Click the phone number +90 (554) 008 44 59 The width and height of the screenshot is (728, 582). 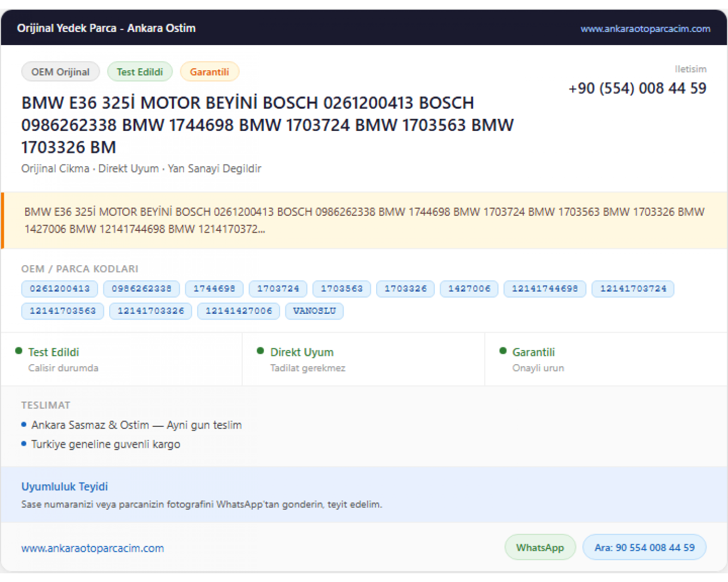(x=637, y=88)
